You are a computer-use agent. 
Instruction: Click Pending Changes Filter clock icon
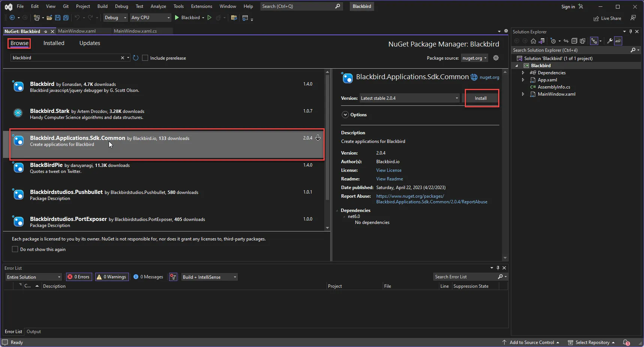tap(553, 41)
